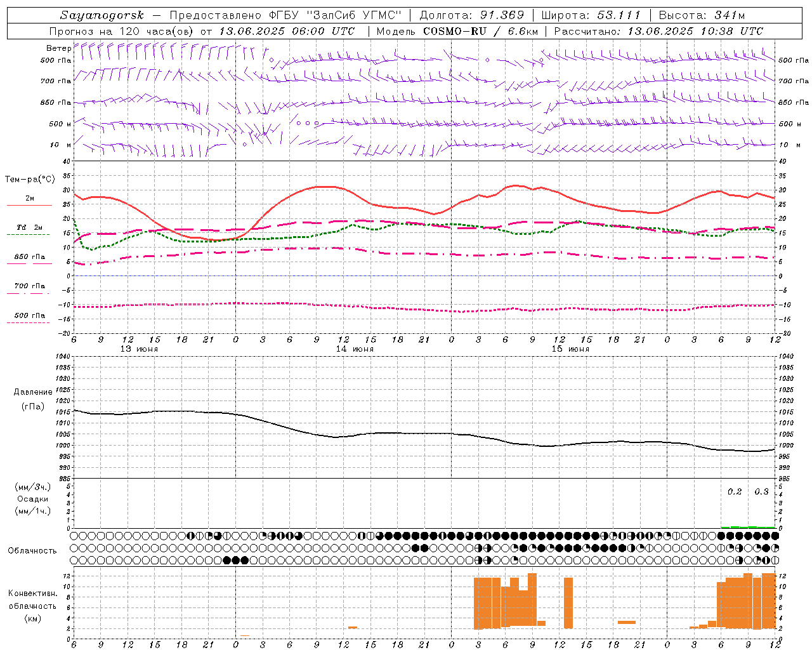Click the "(гПа)" pressure unit label
The image size is (812, 650).
point(33,406)
